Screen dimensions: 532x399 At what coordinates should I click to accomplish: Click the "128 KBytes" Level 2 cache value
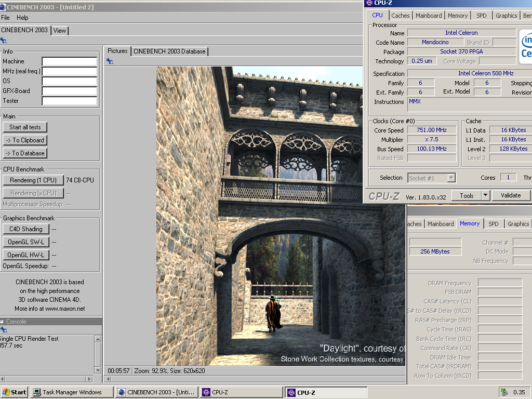(513, 149)
